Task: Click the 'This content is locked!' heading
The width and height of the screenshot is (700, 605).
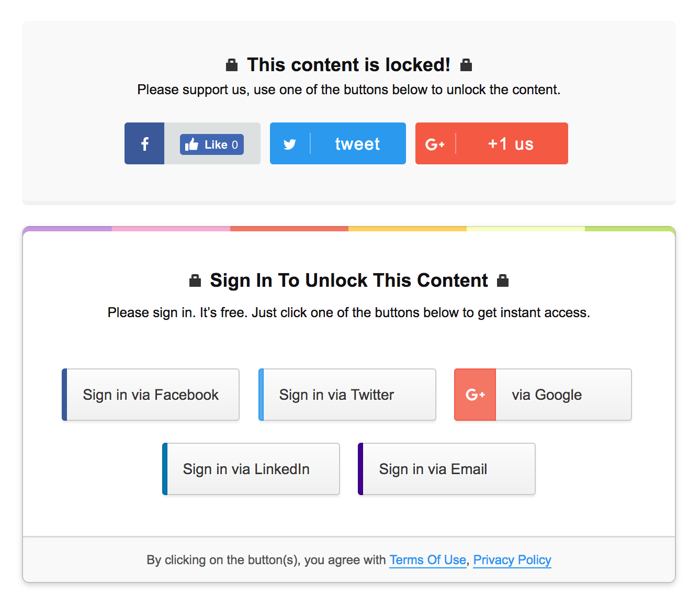Action: [348, 65]
